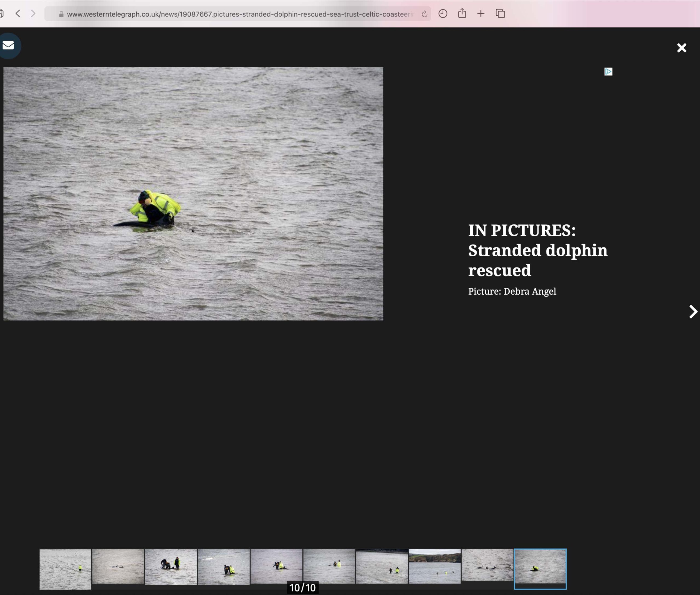Select the first gallery thumbnail
Viewport: 700px width, 595px height.
[65, 569]
